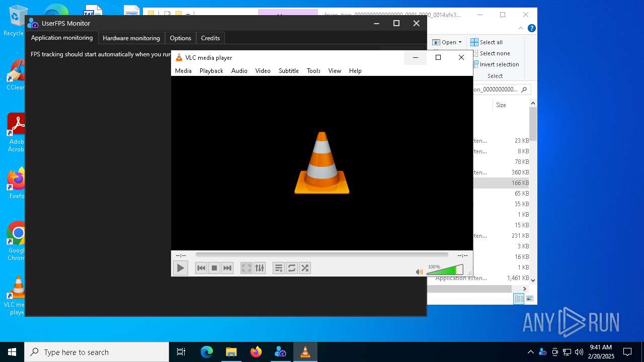
Task: Open the network tray icon
Action: click(567, 352)
